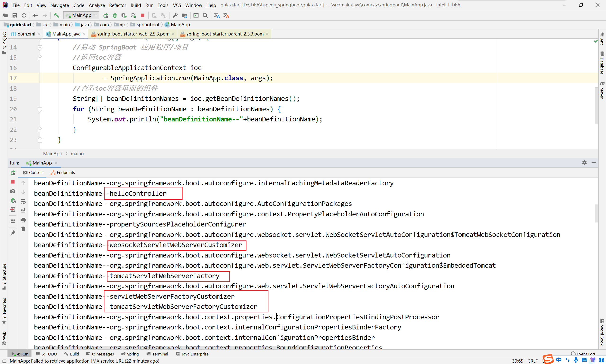Stop the app with red square in toolbar
The height and width of the screenshot is (364, 606).
(x=143, y=15)
